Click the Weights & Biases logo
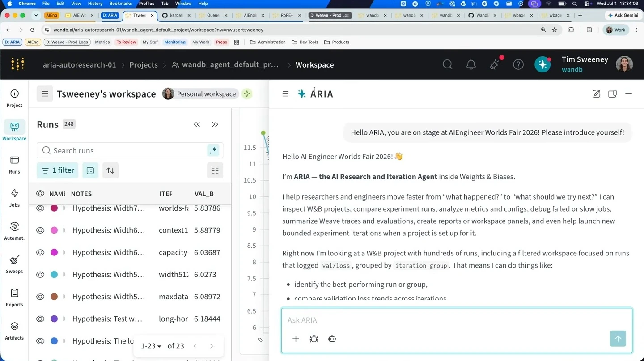 click(x=17, y=64)
